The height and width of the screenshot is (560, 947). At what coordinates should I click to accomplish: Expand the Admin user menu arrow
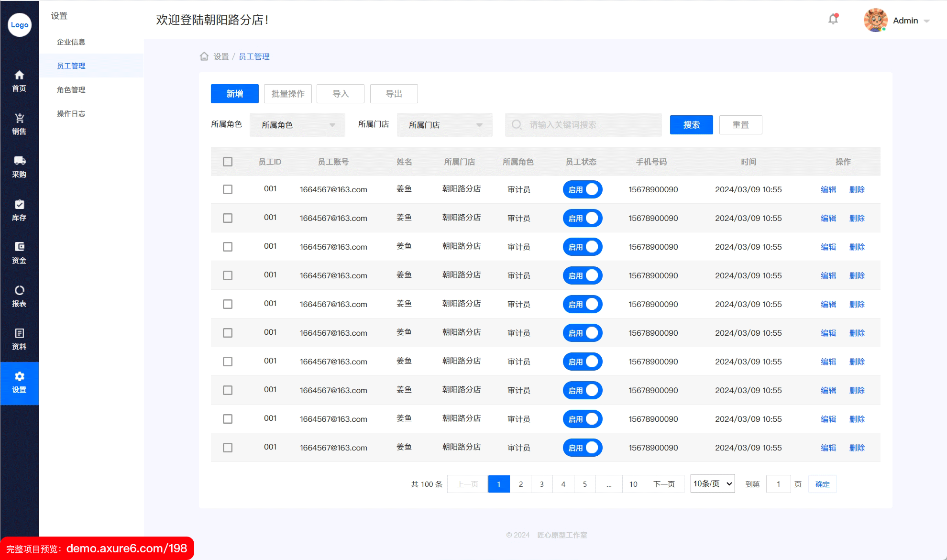926,21
